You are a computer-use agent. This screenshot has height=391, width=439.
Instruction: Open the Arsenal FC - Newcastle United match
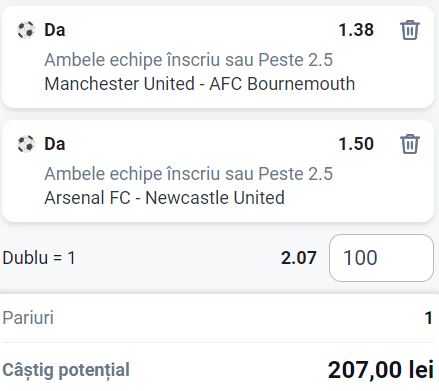pyautogui.click(x=165, y=197)
